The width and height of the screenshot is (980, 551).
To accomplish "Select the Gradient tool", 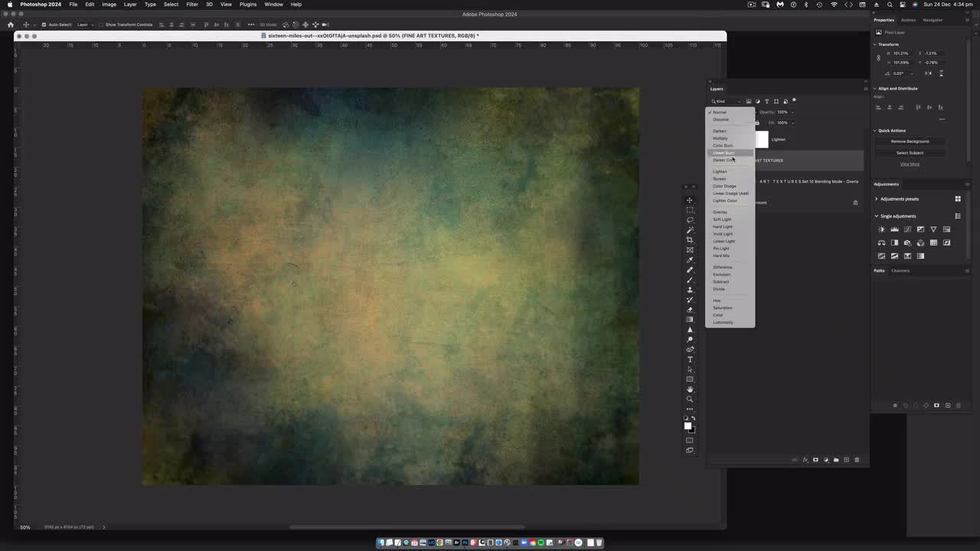I will (690, 319).
